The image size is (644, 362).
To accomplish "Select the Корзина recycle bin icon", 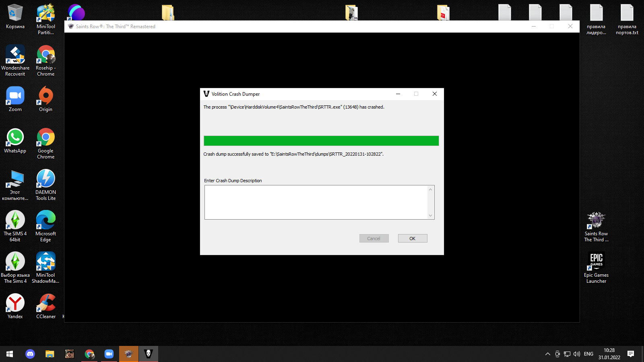I will (15, 16).
